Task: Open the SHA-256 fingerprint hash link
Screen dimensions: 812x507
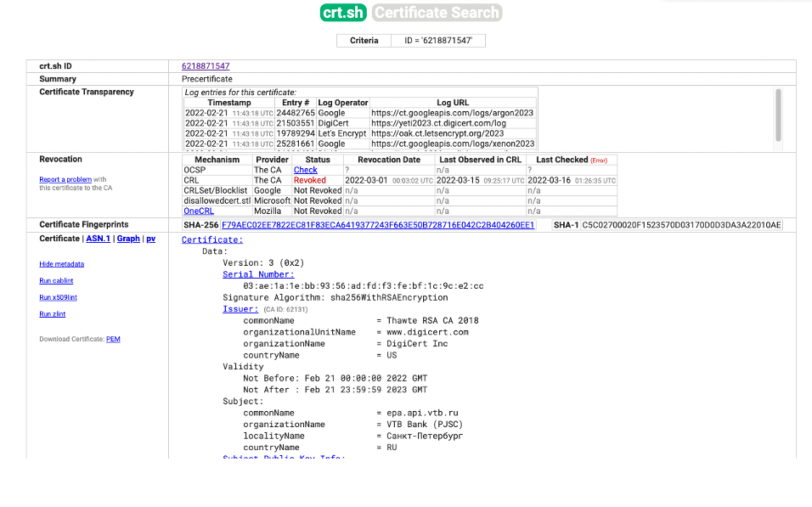Action: [x=377, y=225]
